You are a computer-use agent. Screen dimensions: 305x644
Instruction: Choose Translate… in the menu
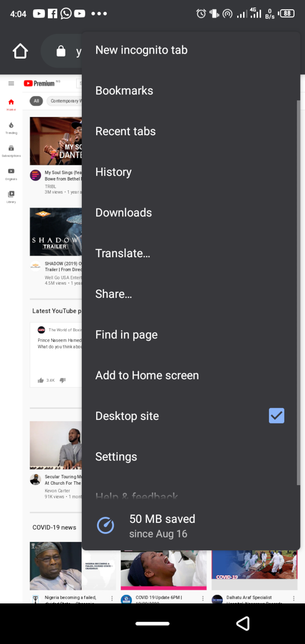(x=191, y=253)
